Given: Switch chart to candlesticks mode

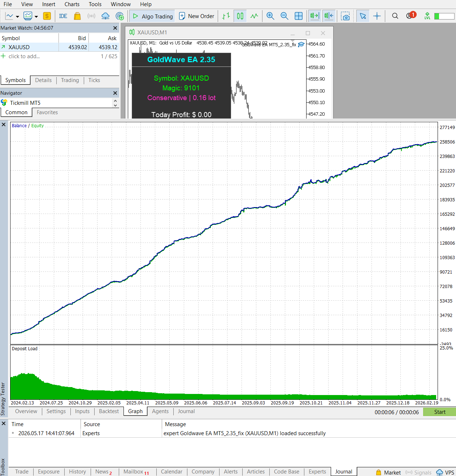Looking at the screenshot, I should tap(240, 16).
